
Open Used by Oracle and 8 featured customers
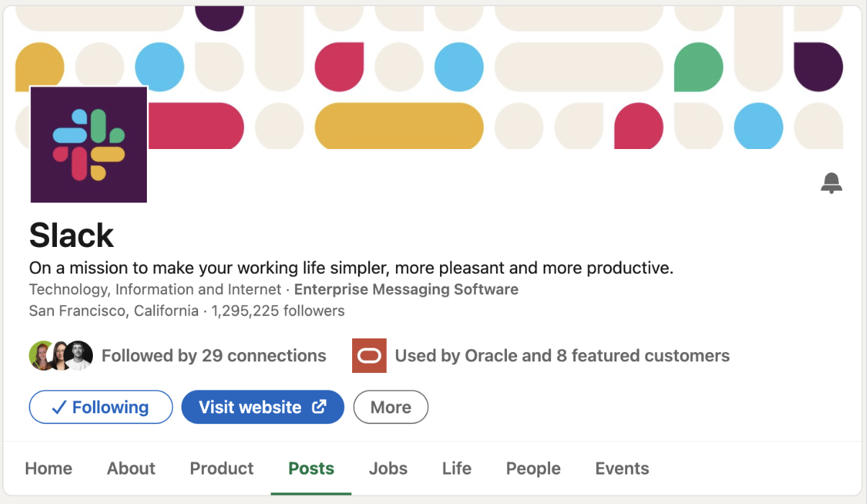pyautogui.click(x=562, y=356)
